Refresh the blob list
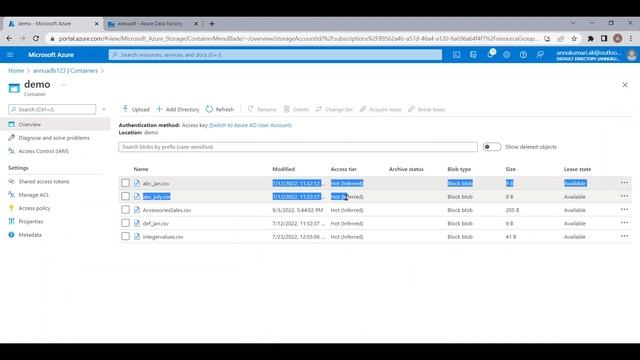The image size is (640, 360). [220, 109]
